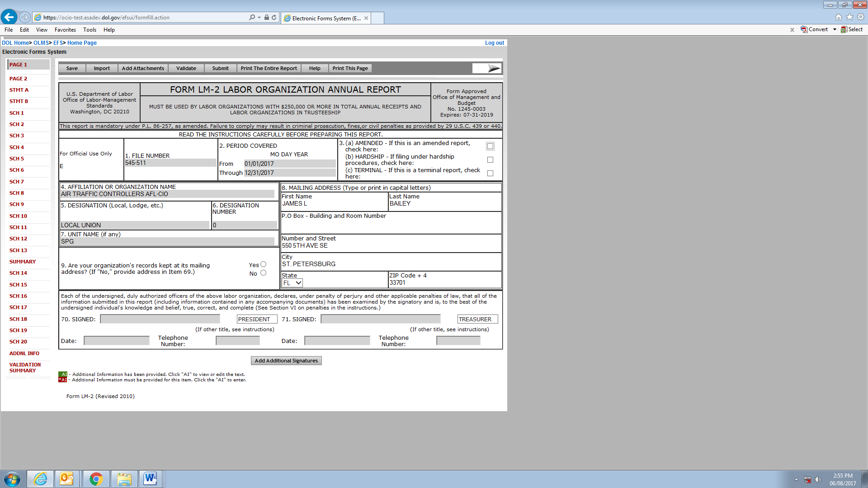Click the favorites star icon

[x=849, y=17]
